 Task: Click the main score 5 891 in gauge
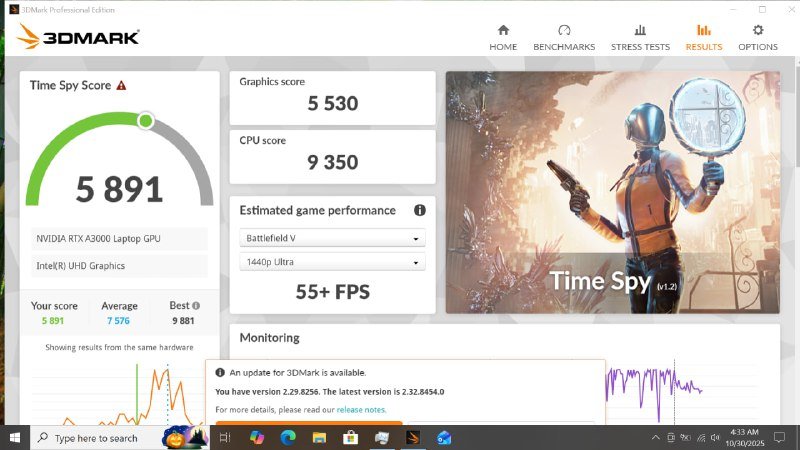[119, 189]
